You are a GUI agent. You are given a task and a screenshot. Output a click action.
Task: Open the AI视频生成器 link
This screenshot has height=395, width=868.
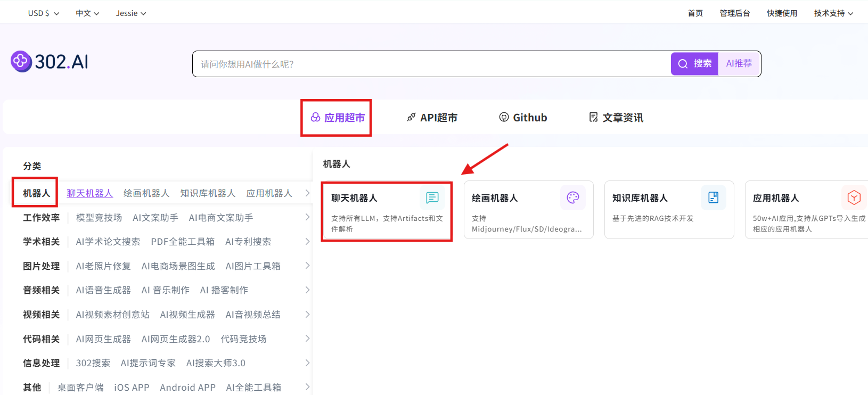click(x=187, y=315)
